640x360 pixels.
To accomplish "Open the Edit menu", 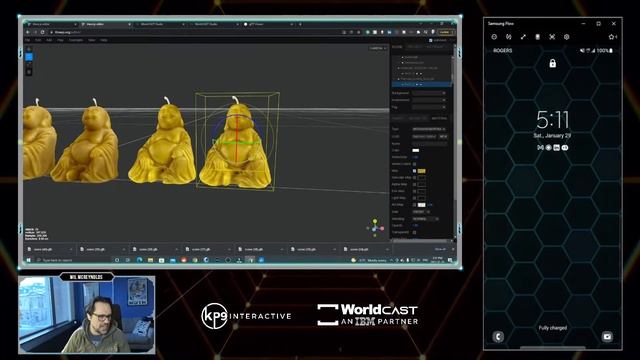I will 38,40.
